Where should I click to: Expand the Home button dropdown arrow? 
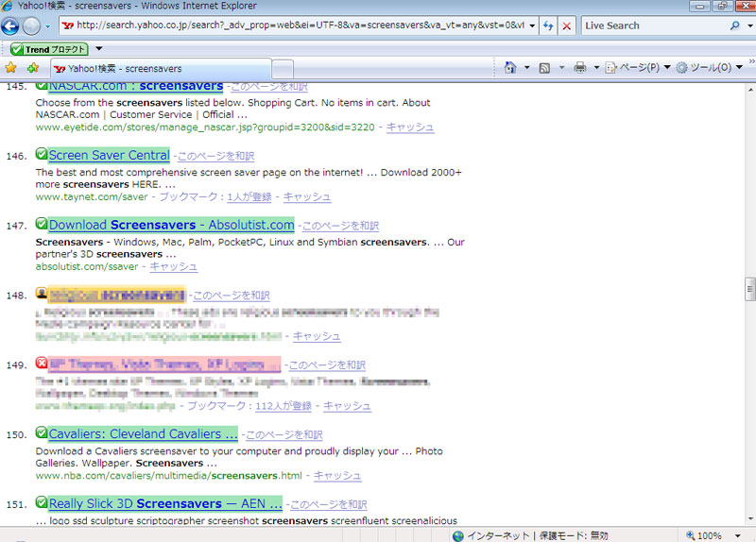pos(527,67)
